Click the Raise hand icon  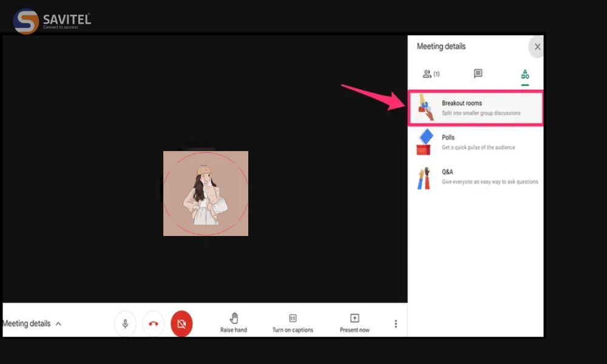click(x=234, y=318)
